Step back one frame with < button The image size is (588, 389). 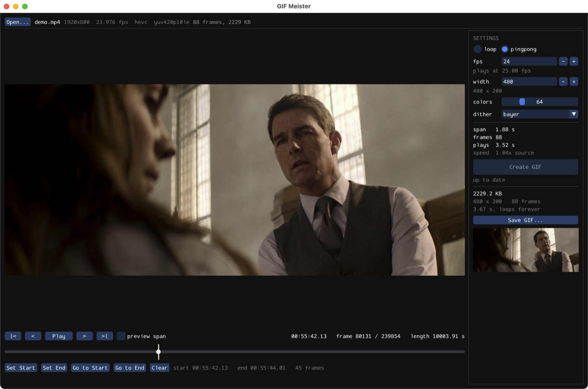(x=33, y=336)
